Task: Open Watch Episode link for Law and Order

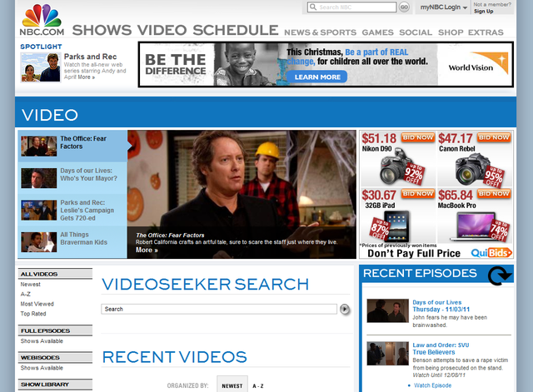Action: pos(433,385)
